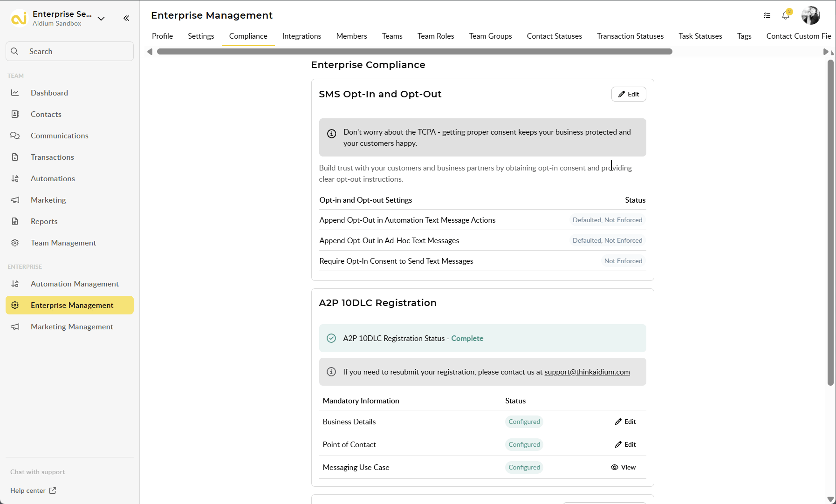Open Chat with support
The width and height of the screenshot is (836, 504).
pyautogui.click(x=38, y=472)
